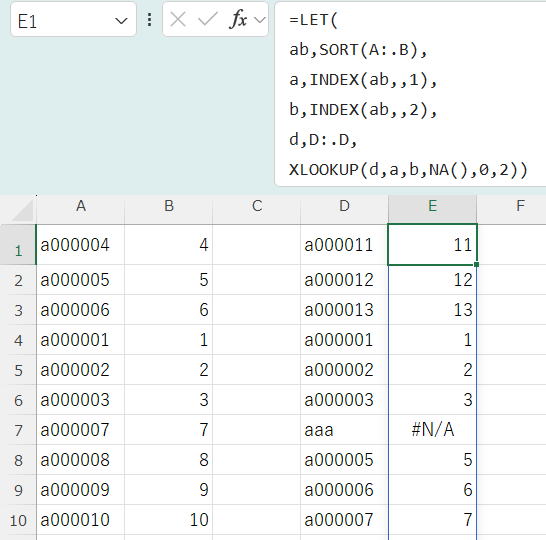Open the Insert Function fx button
546x540 pixels.
238,19
